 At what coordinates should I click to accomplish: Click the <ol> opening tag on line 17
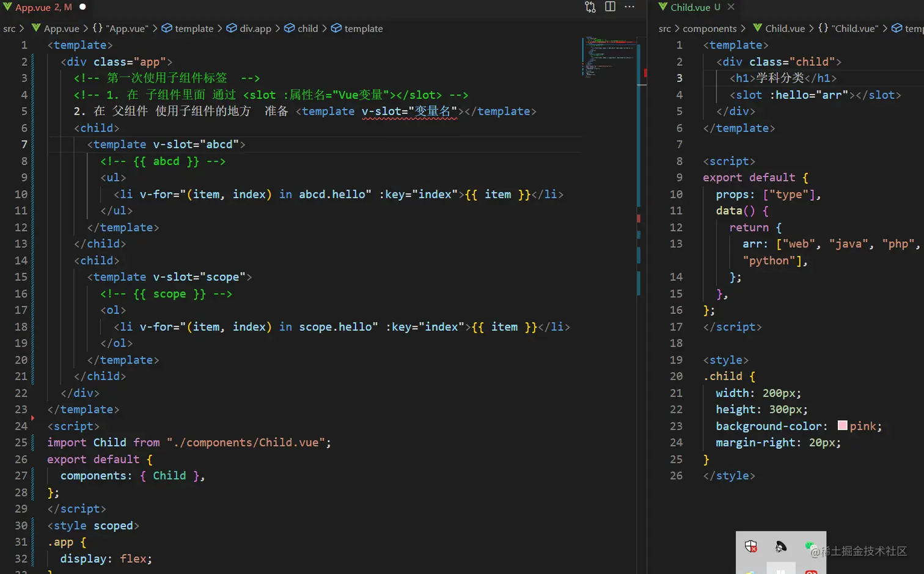pyautogui.click(x=113, y=310)
